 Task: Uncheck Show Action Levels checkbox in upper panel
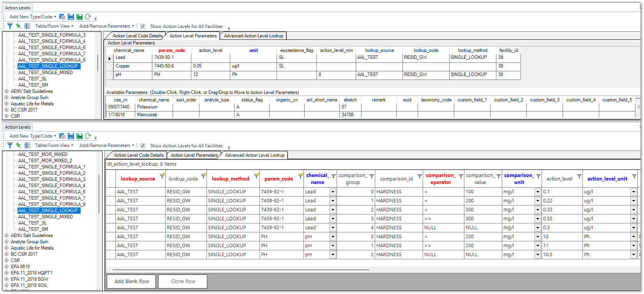tap(143, 27)
